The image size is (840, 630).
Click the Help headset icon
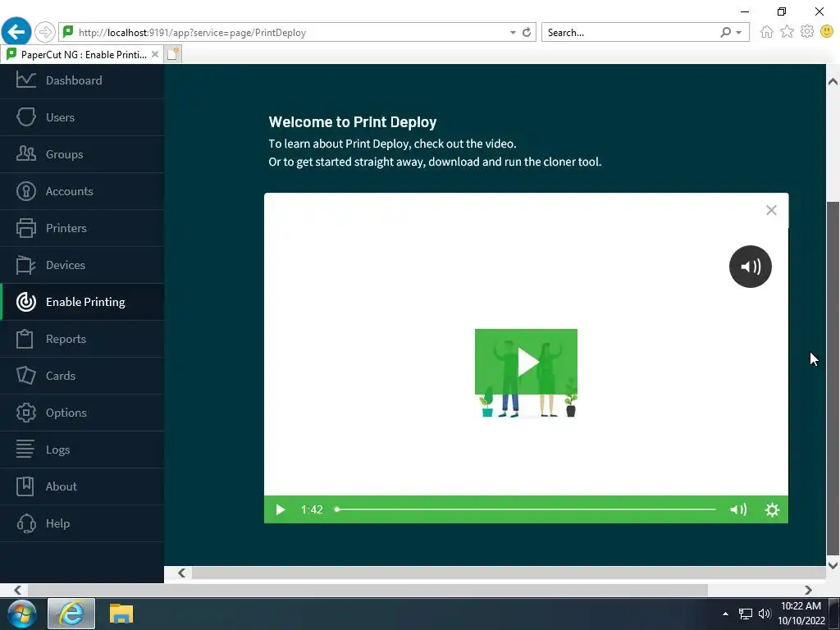coord(25,523)
